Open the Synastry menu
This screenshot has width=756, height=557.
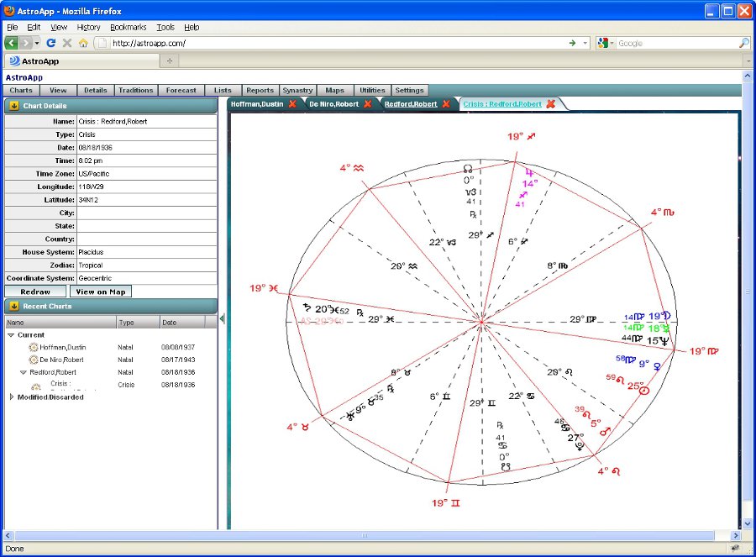click(297, 90)
